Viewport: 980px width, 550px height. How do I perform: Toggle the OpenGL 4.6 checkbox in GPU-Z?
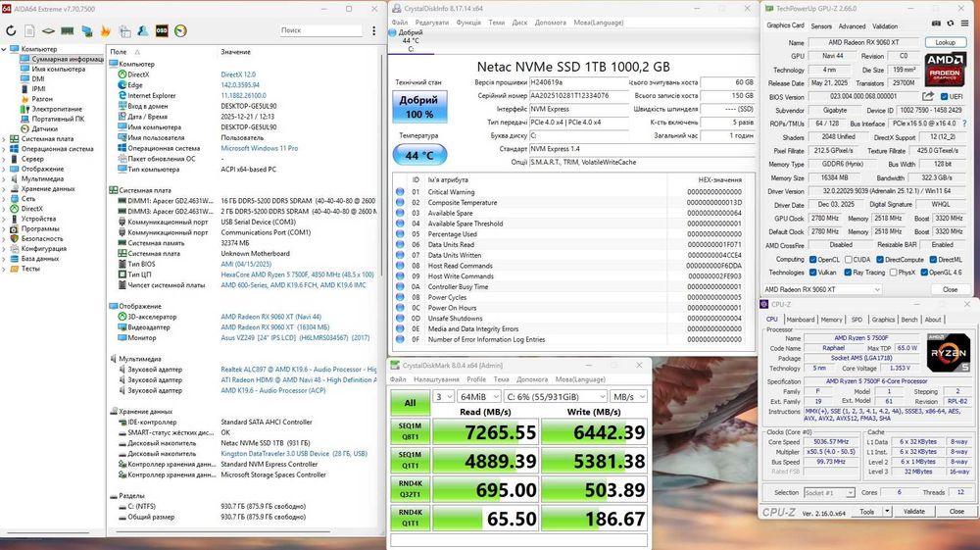[923, 273]
